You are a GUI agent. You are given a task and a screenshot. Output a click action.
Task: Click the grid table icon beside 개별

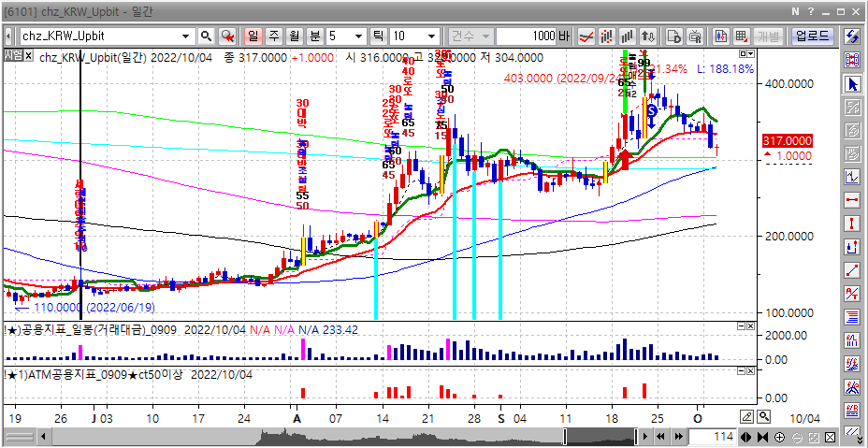pos(741,36)
